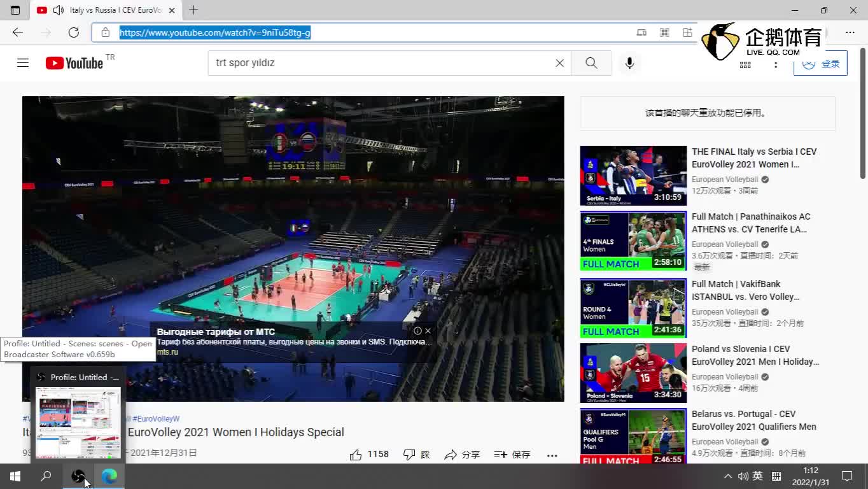This screenshot has width=868, height=489.
Task: Open THE FINAL Italy vs Serbia video
Action: 753,158
